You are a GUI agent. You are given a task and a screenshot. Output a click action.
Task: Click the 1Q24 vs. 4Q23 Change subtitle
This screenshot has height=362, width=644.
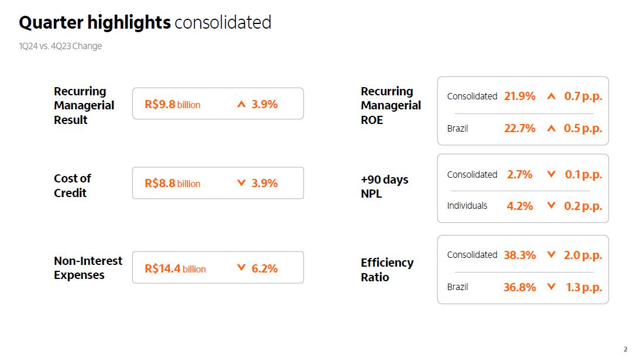coord(60,46)
